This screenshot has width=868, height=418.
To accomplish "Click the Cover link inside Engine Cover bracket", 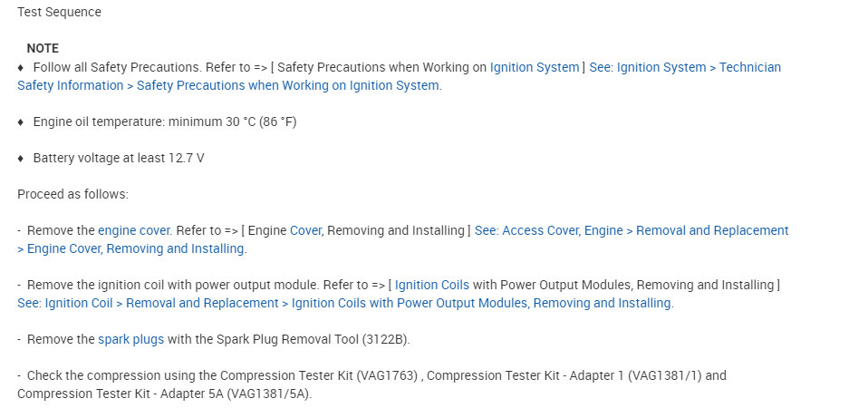I will click(305, 230).
